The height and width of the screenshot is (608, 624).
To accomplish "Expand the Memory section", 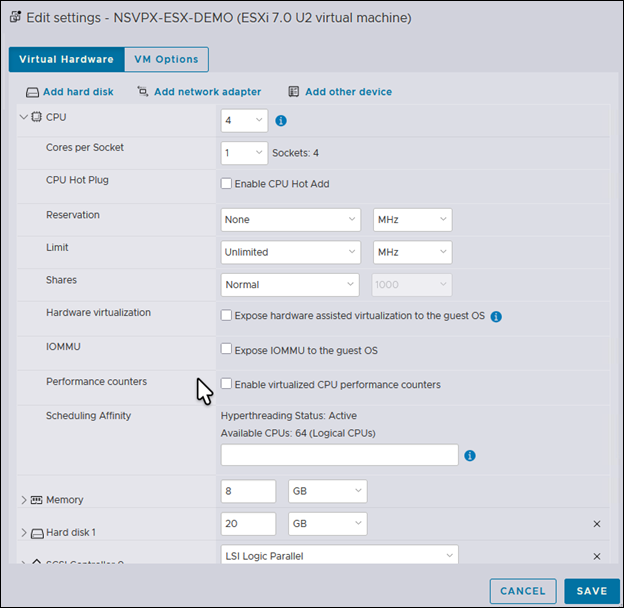I will [24, 500].
